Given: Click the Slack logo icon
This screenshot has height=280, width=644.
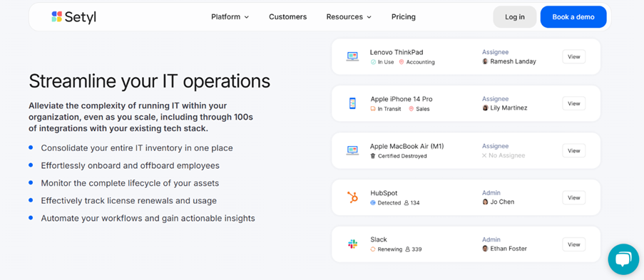Looking at the screenshot, I should pyautogui.click(x=352, y=244).
